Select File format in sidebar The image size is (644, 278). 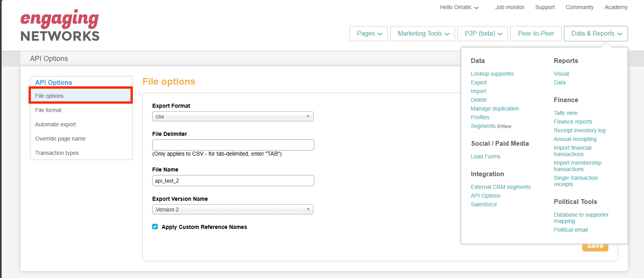tap(48, 110)
